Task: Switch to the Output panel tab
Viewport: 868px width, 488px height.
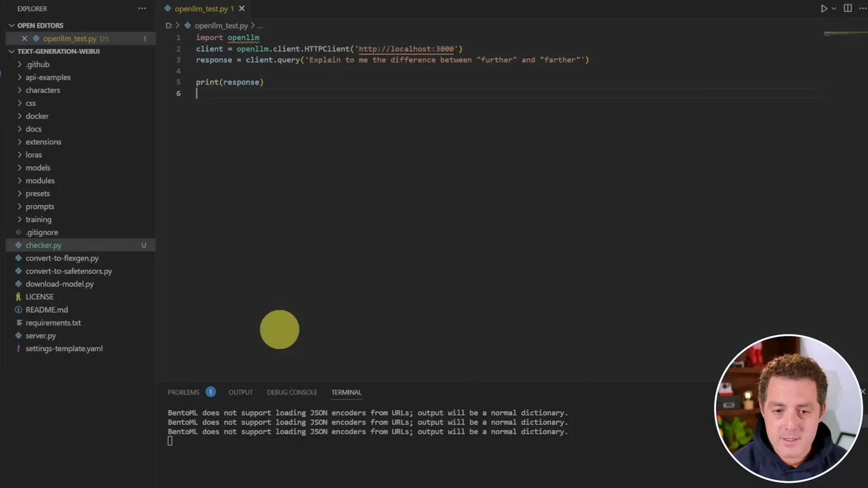Action: (240, 393)
